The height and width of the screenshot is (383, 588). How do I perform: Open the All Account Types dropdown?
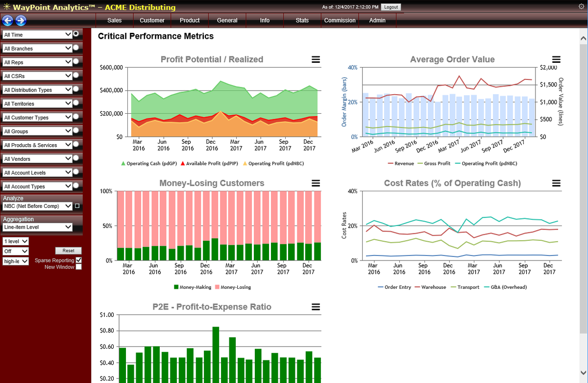pos(37,186)
